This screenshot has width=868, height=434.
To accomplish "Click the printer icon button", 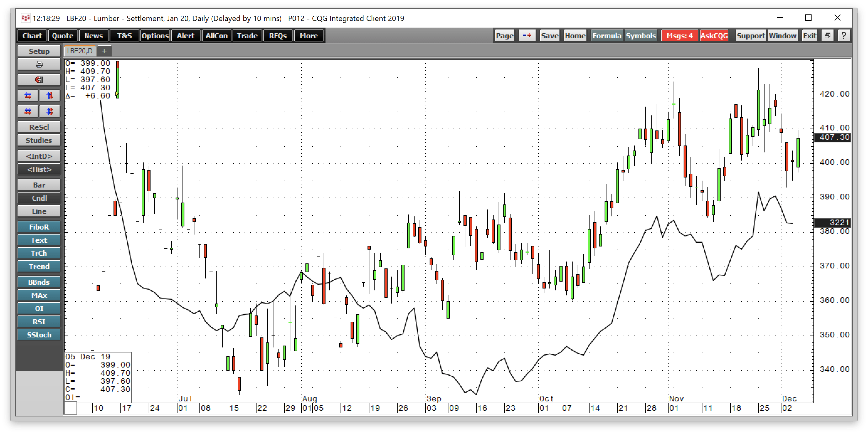I will coord(39,64).
